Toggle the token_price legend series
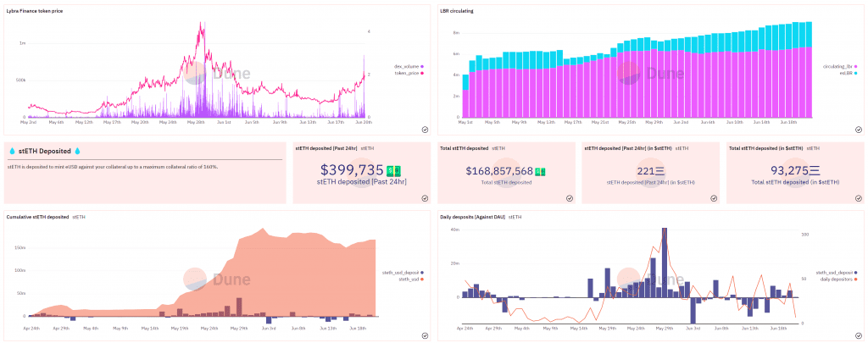This screenshot has height=343, width=868. (x=409, y=73)
